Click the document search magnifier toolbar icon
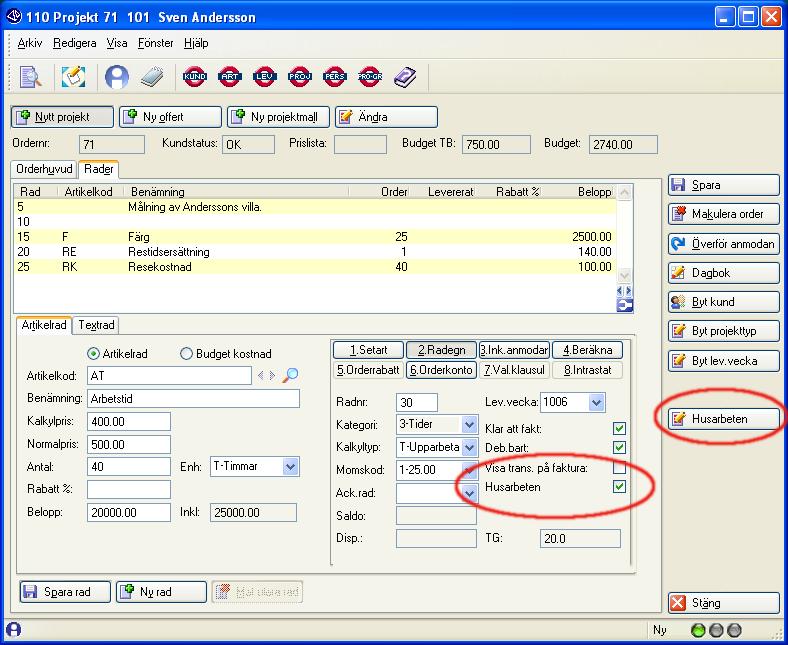 30,77
